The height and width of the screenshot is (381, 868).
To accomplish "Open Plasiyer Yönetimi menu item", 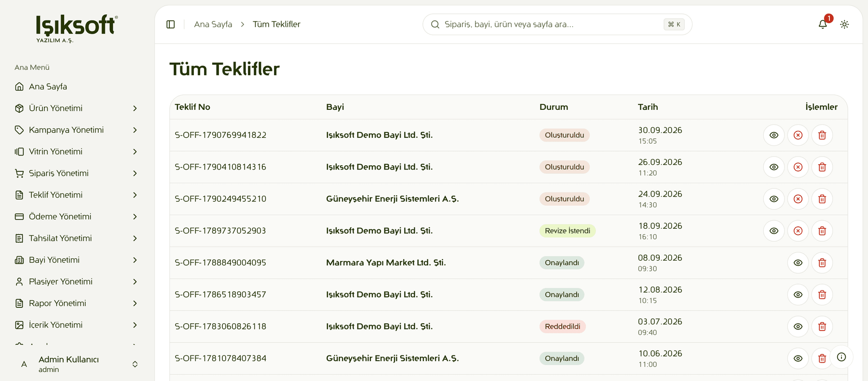I will click(77, 282).
